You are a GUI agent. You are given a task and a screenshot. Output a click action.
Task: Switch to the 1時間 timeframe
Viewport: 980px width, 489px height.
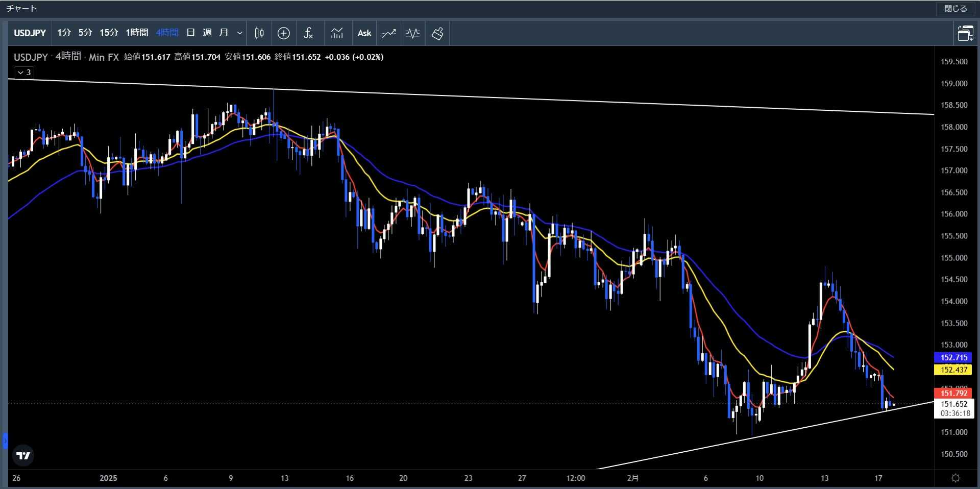[x=137, y=33]
